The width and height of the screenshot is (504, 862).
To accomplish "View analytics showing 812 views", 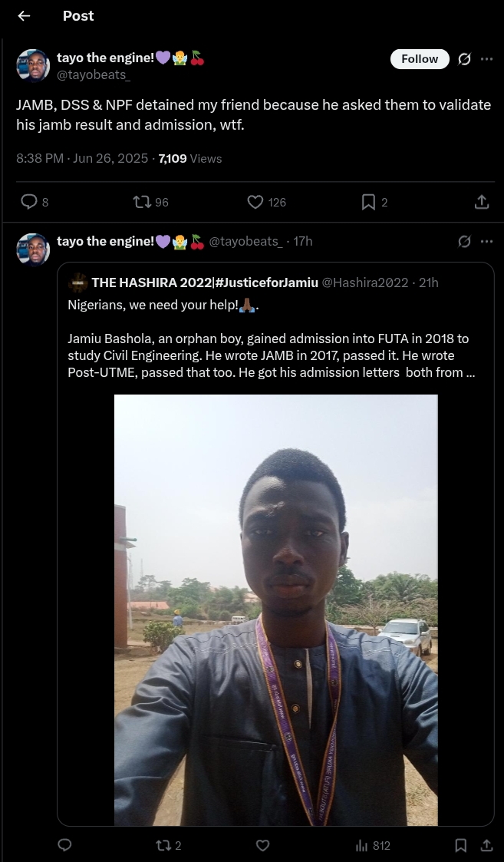I will [362, 845].
